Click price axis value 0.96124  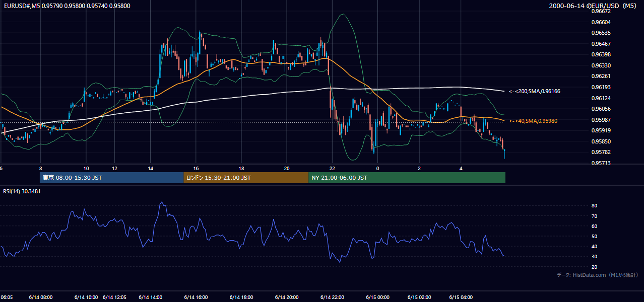[601, 98]
